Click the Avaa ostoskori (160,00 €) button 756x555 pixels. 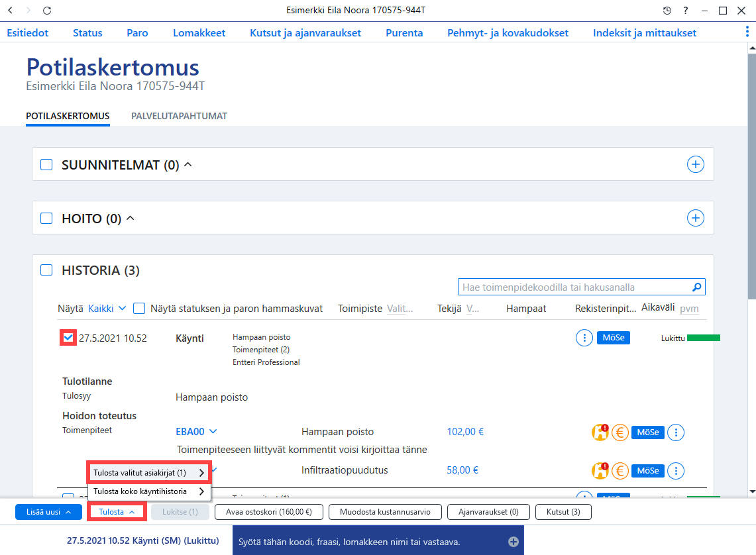pos(268,512)
